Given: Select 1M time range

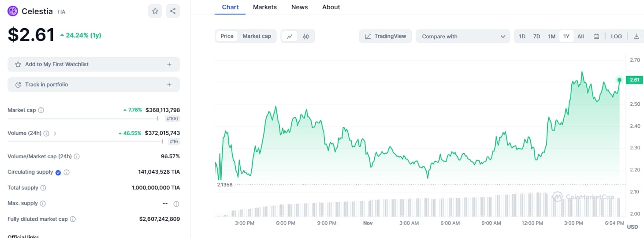Looking at the screenshot, I should (551, 36).
